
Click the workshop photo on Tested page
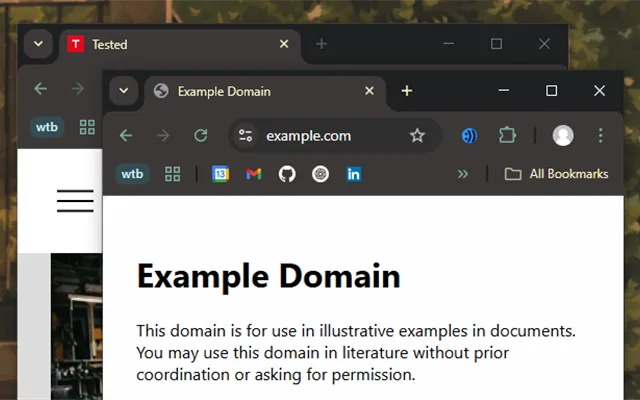[77, 327]
